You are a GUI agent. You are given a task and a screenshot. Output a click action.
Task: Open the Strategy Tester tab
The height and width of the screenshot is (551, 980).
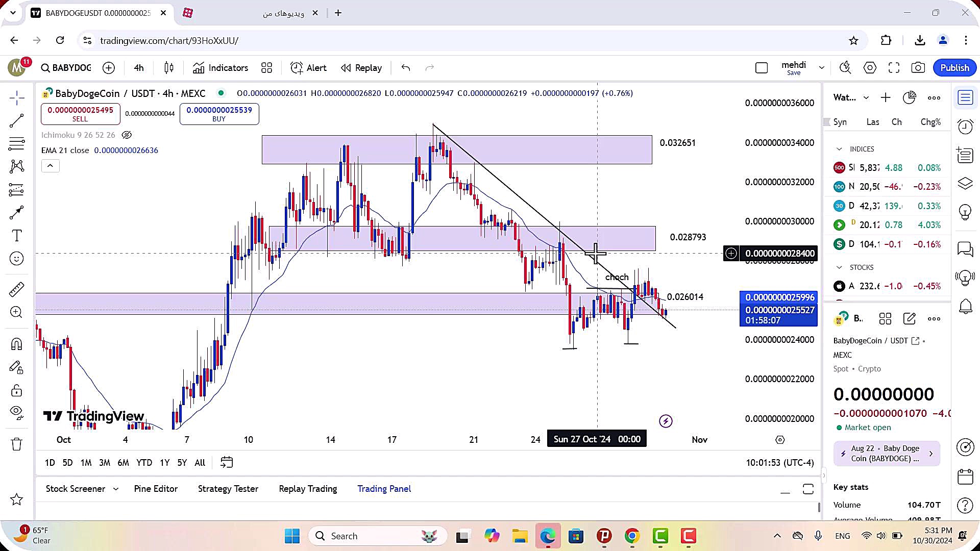228,489
